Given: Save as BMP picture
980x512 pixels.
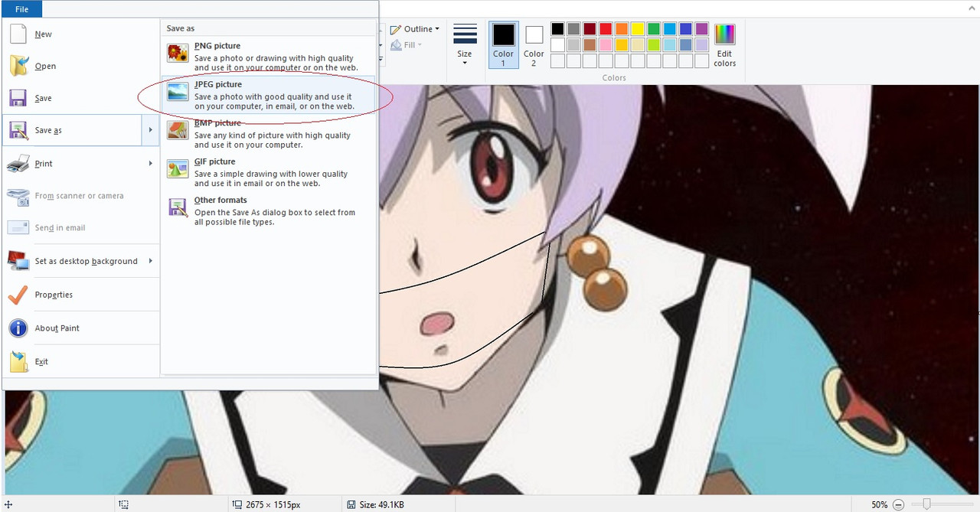Looking at the screenshot, I should 269,134.
